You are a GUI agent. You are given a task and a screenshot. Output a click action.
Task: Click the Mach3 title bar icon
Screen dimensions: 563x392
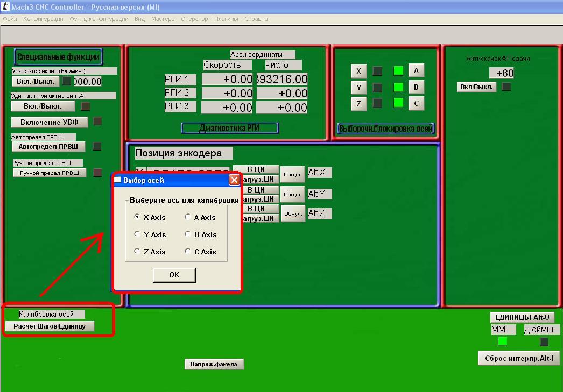pos(5,6)
